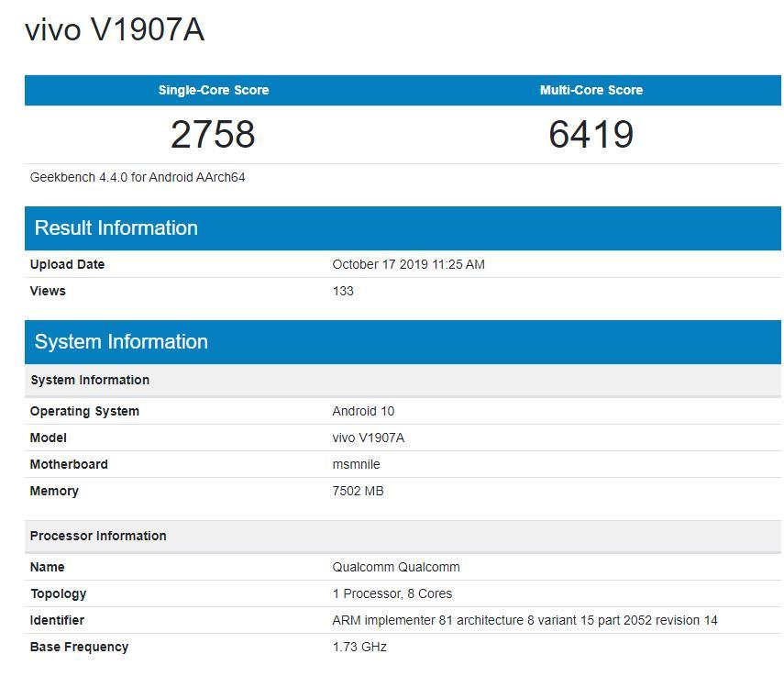Click the Single-Core Score header
Image resolution: width=784 pixels, height=676 pixels.
214,90
